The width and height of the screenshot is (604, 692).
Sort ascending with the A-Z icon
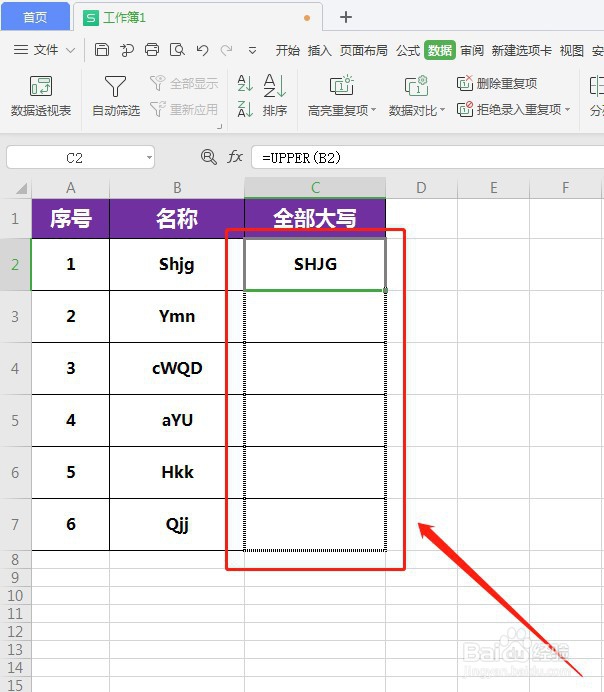[x=245, y=83]
